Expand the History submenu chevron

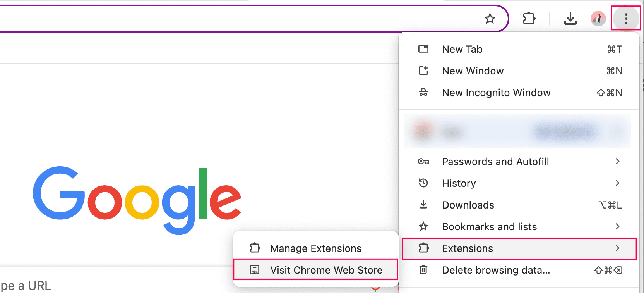[x=618, y=183]
